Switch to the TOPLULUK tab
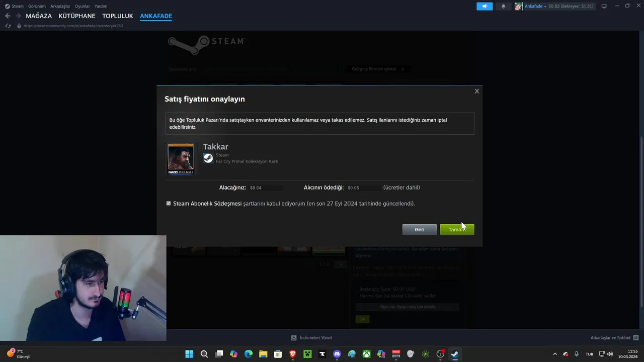The height and width of the screenshot is (362, 644). pos(118,16)
